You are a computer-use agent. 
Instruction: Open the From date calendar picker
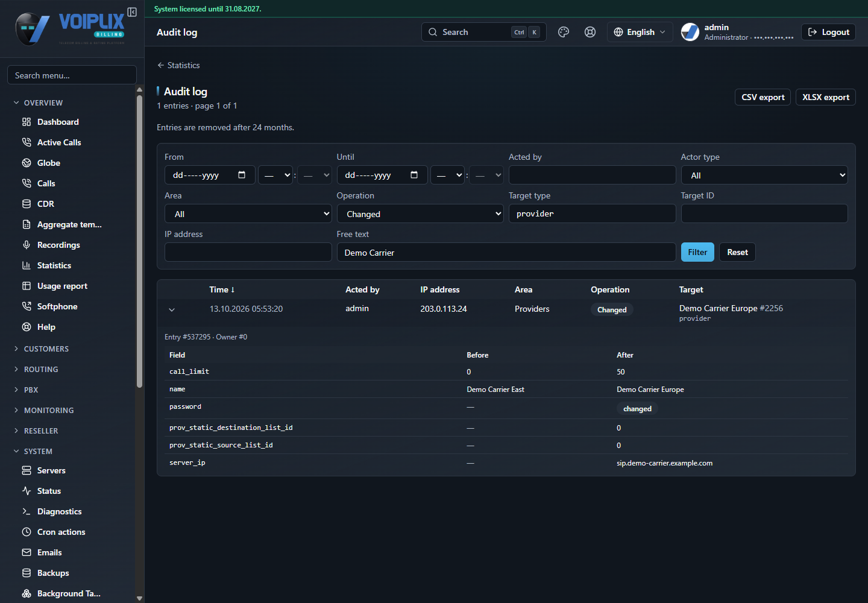tap(242, 175)
